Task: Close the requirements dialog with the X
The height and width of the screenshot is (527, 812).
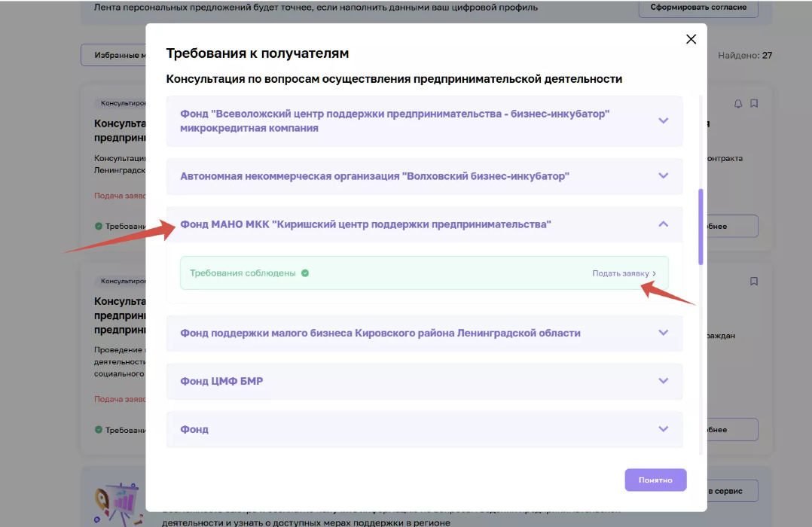Action: point(691,39)
